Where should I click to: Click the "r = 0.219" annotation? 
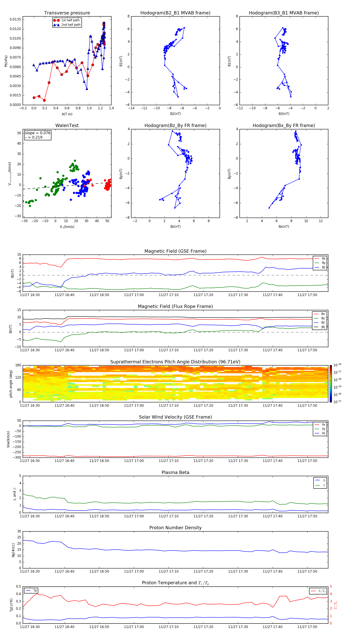click(34, 137)
